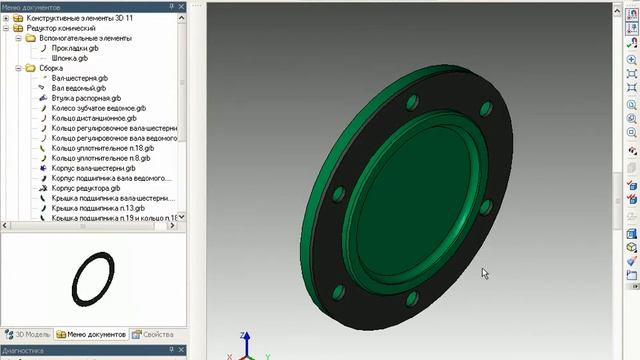Select Вал ведомый.grb file
Image resolution: width=640 pixels, height=360 pixels.
[79, 88]
